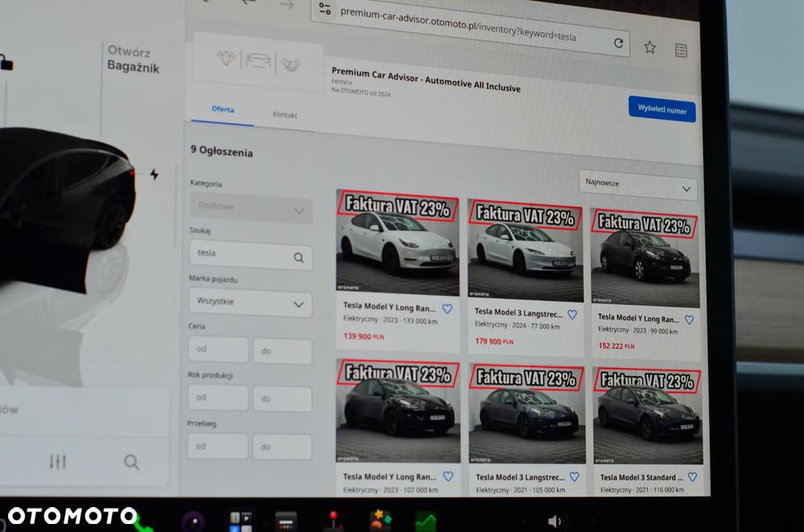Click the 9 Ogłoszenia heading
Viewport: 804px width, 532px height.
click(x=222, y=151)
